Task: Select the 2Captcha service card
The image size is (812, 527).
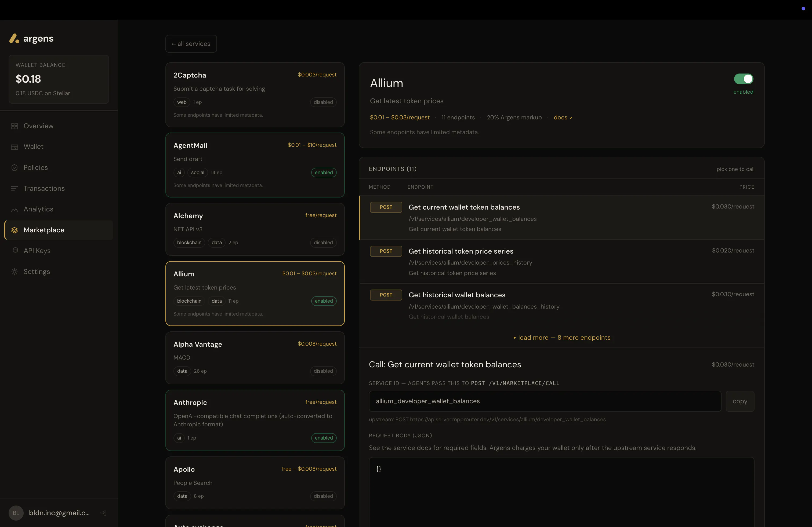Action: click(x=255, y=94)
